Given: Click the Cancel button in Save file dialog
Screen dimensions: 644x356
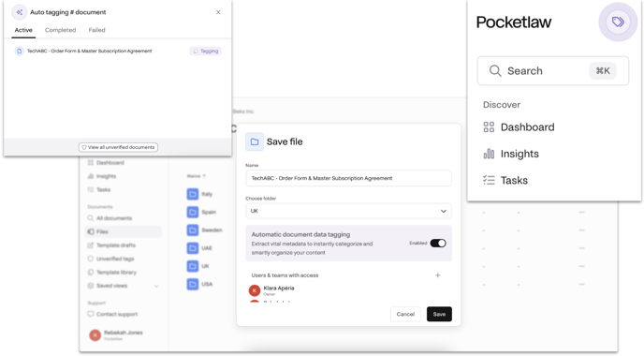Looking at the screenshot, I should [x=405, y=314].
